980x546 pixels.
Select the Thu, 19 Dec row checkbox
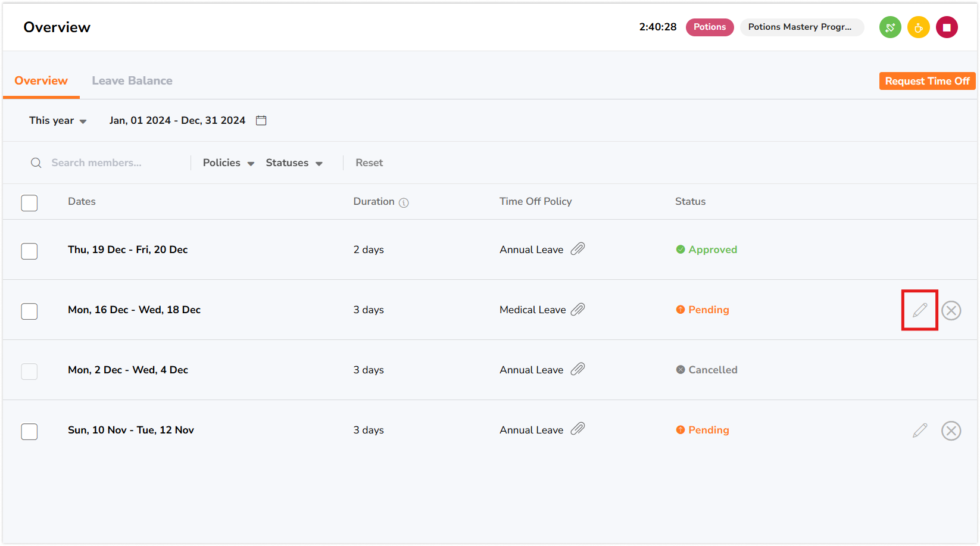(29, 251)
